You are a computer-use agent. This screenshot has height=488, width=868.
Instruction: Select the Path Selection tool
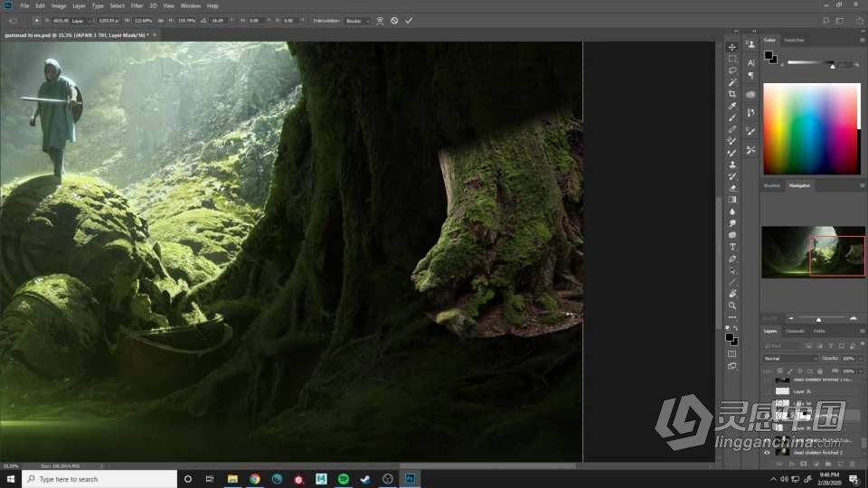732,270
